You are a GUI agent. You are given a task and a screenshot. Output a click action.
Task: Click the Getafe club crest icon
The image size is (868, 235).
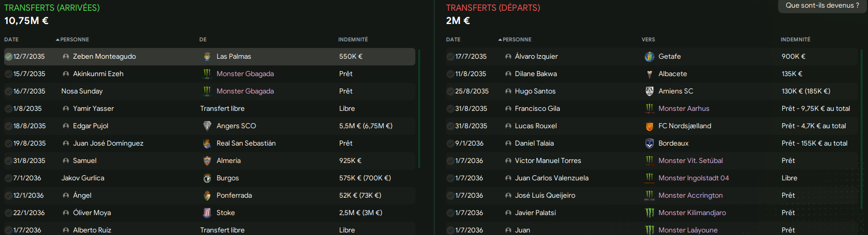(x=649, y=57)
